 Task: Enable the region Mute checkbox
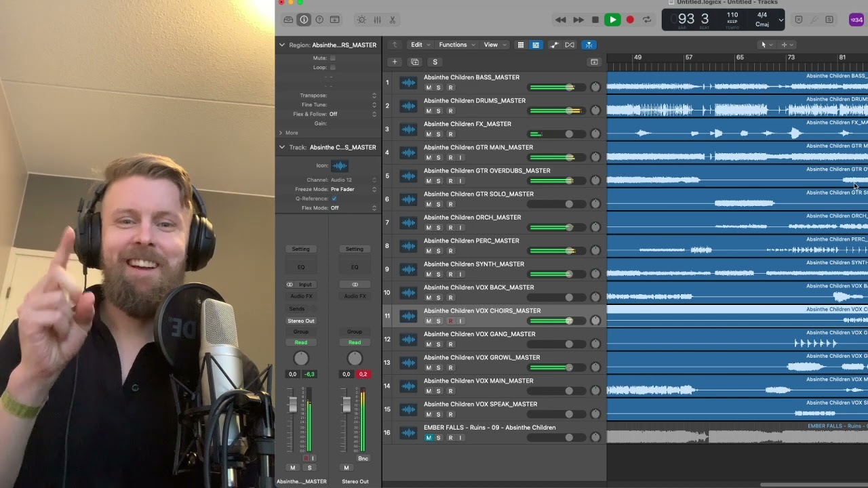click(333, 58)
